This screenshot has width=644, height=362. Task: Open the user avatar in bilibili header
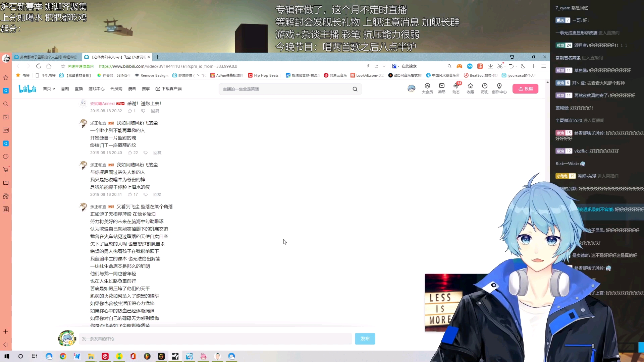[412, 88]
